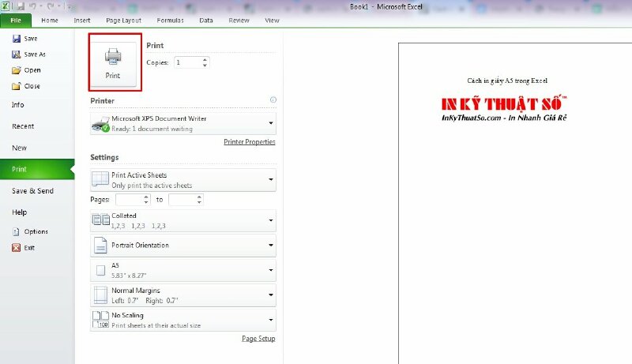Click the Redo icon in quick access toolbar
This screenshot has height=364, width=632.
tap(51, 6)
